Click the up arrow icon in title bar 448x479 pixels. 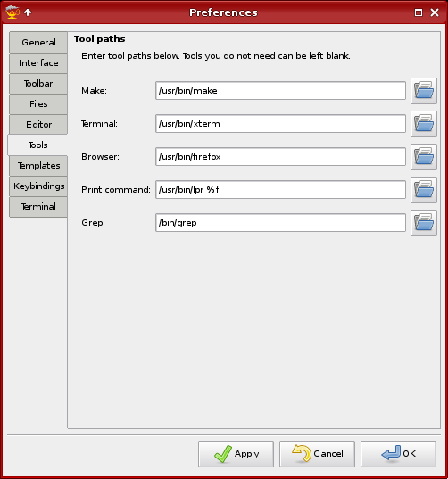click(x=28, y=12)
